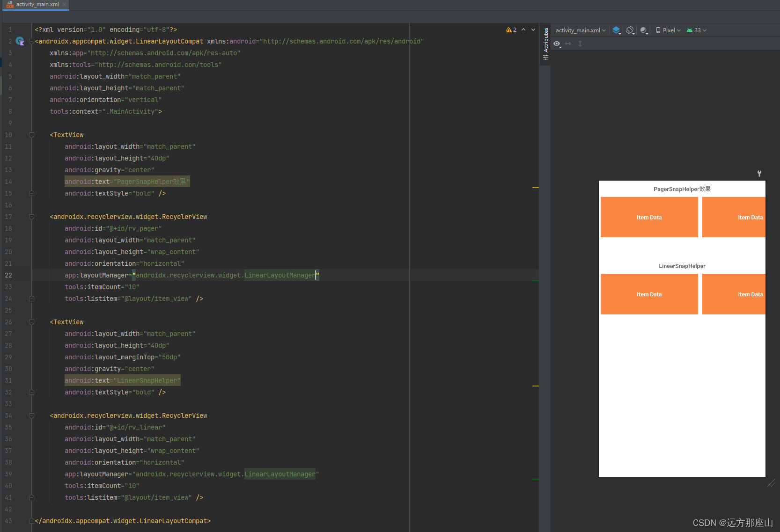Go to previous highlighted problem arrow
Screen dimensions: 780x532
click(x=523, y=30)
